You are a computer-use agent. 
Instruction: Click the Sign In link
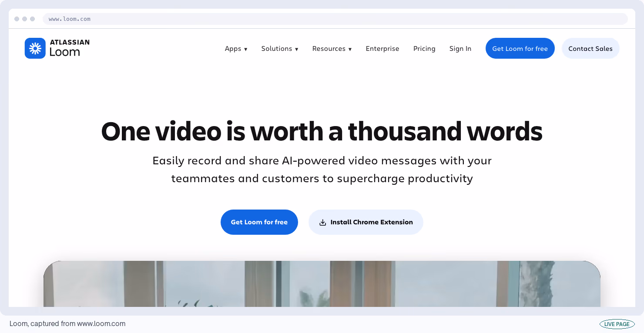pos(460,49)
